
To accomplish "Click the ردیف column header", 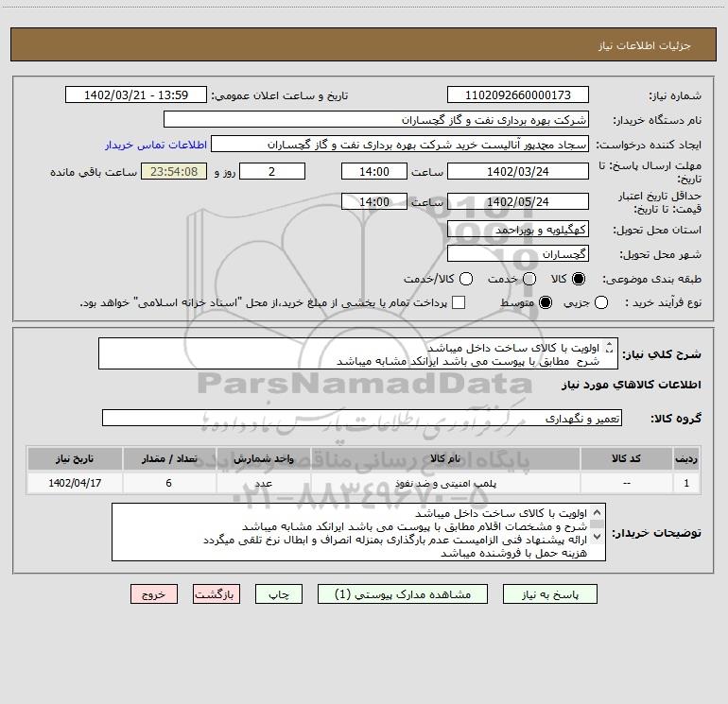I will point(686,458).
